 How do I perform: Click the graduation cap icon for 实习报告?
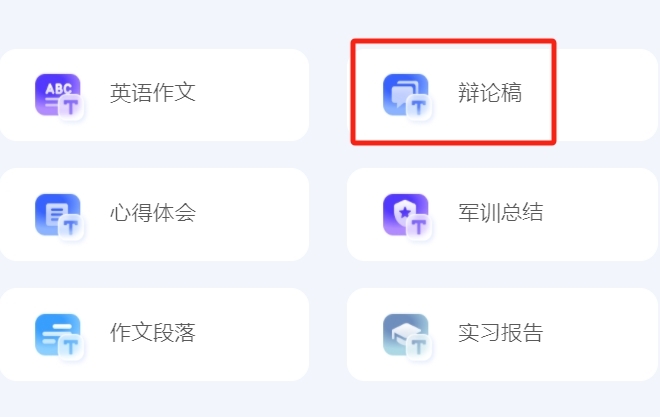pos(406,335)
